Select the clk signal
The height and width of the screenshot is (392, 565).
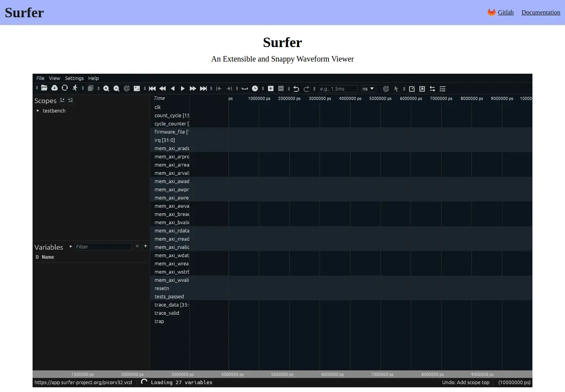(158, 107)
